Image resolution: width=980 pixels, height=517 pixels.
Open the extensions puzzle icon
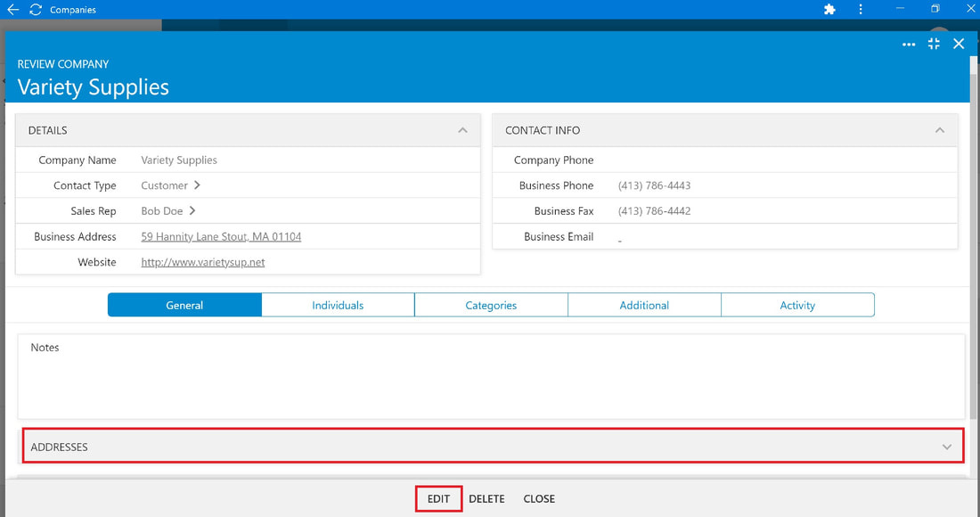[829, 10]
